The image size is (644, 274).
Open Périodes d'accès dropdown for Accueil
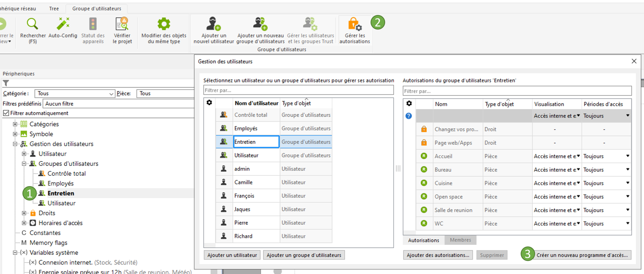(x=627, y=156)
